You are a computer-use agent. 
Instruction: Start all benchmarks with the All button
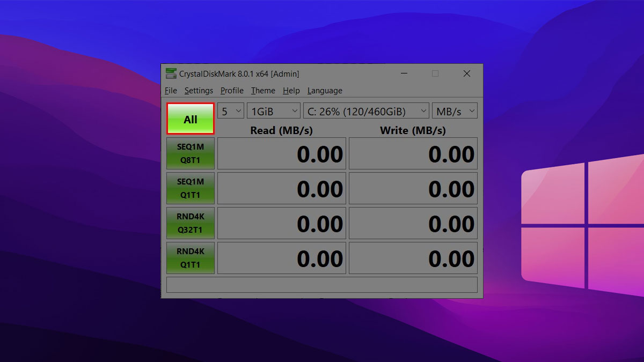(x=191, y=119)
